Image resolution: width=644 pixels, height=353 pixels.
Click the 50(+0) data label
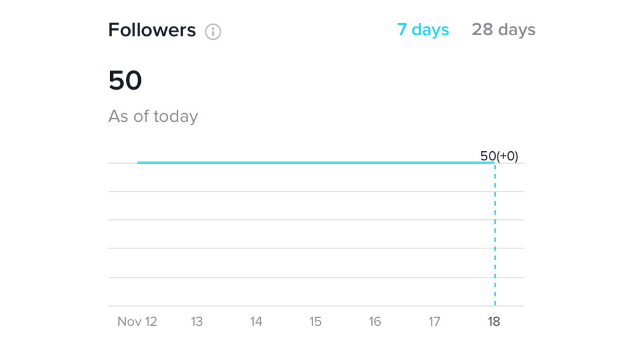pyautogui.click(x=499, y=156)
